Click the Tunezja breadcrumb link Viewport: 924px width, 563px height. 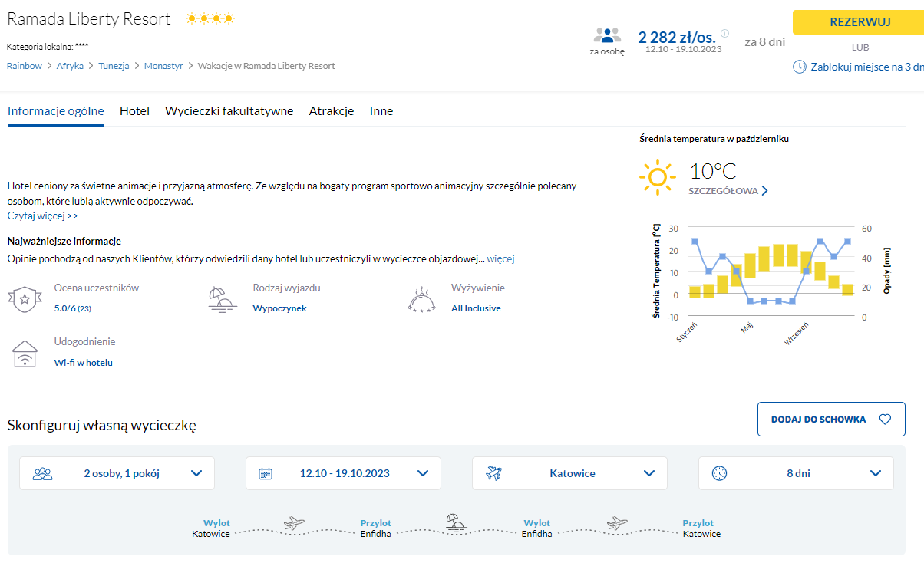114,66
